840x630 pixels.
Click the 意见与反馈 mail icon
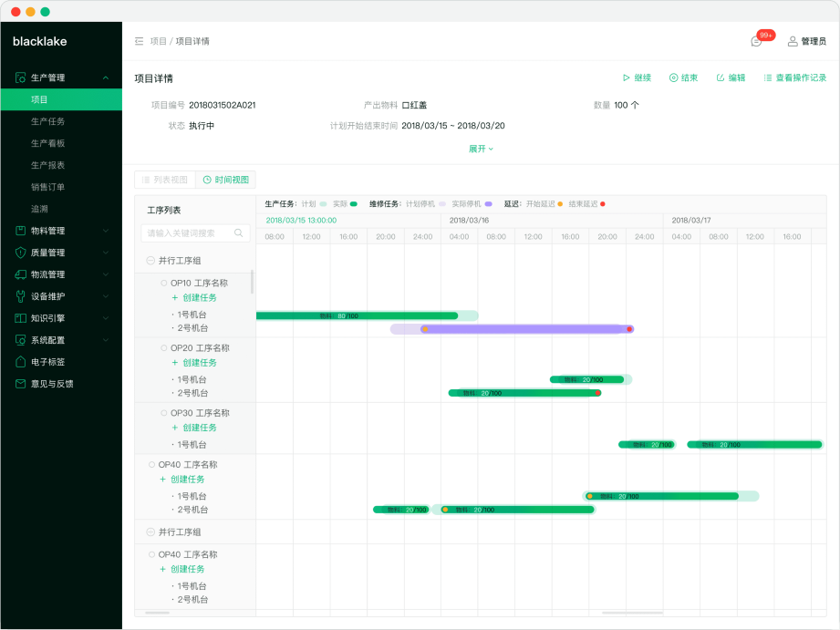tap(20, 384)
